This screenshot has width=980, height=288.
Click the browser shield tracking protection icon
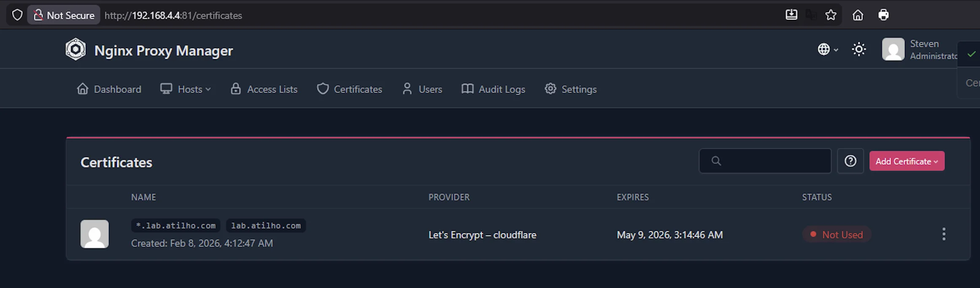[17, 15]
